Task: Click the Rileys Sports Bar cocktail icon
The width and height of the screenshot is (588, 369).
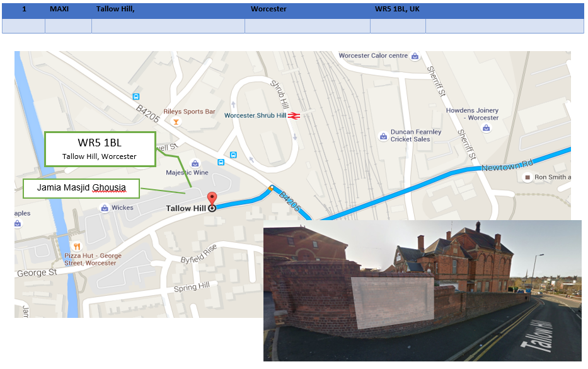Action: (176, 122)
